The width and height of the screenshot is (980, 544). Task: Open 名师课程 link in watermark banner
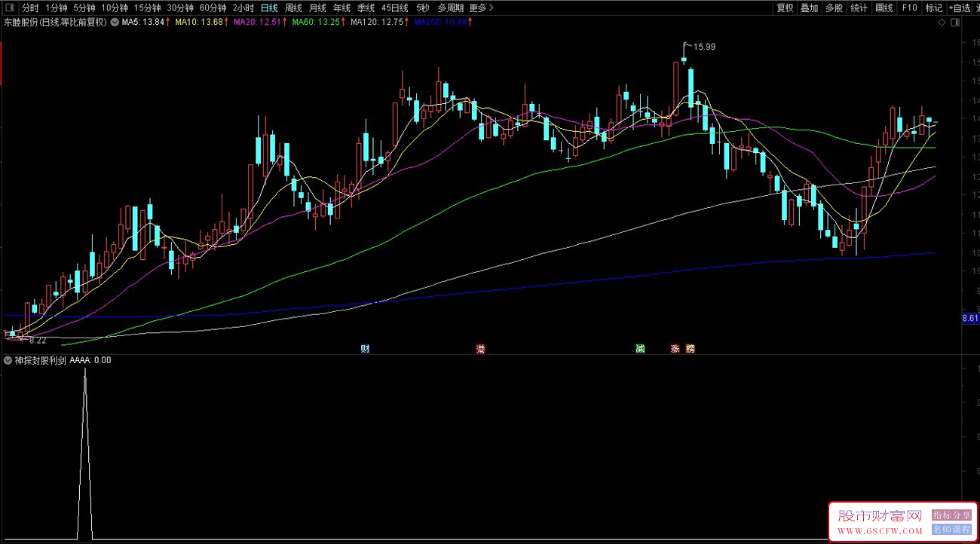click(951, 530)
